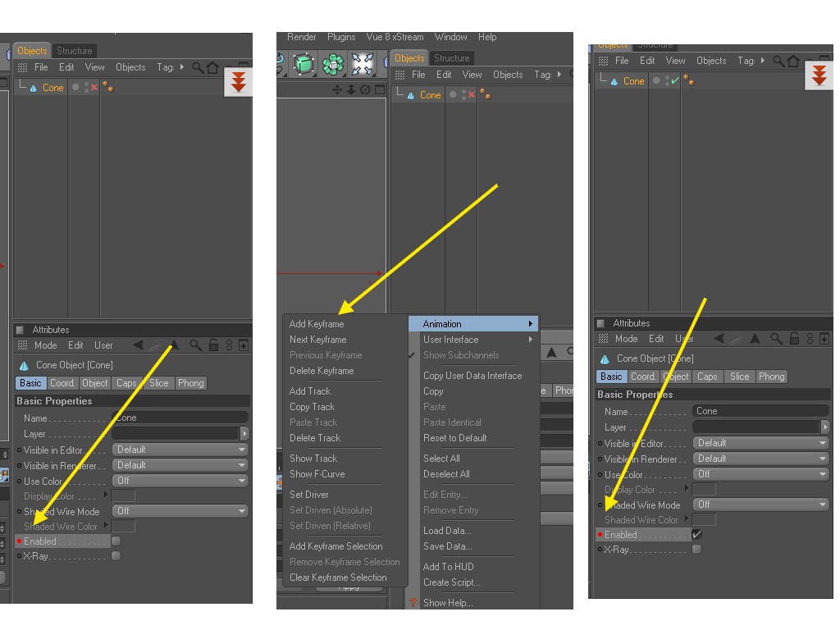Image resolution: width=840 pixels, height=630 pixels.
Task: Click Shaded Wire Color swatch, Enabled-checked panel
Action: click(704, 519)
